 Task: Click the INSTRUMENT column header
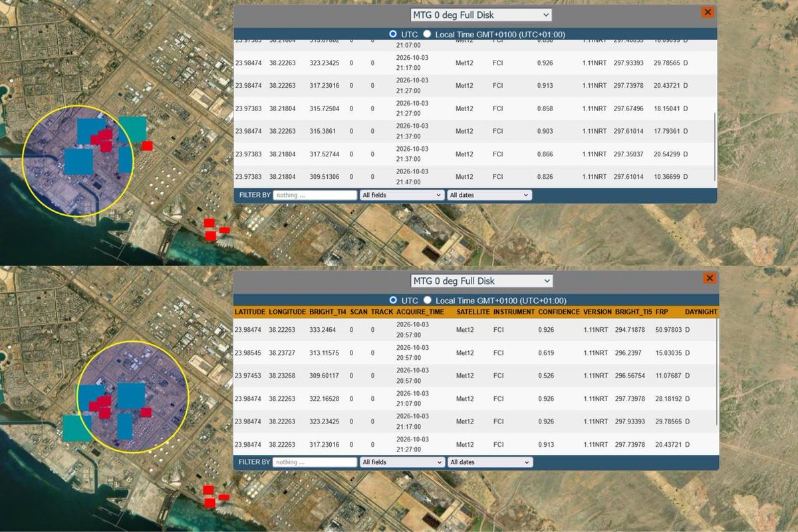click(513, 312)
